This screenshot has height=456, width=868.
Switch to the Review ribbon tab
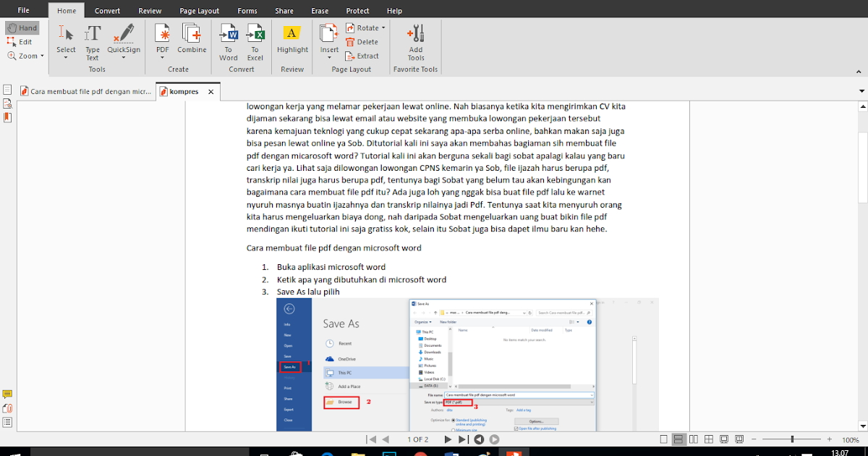coord(150,11)
